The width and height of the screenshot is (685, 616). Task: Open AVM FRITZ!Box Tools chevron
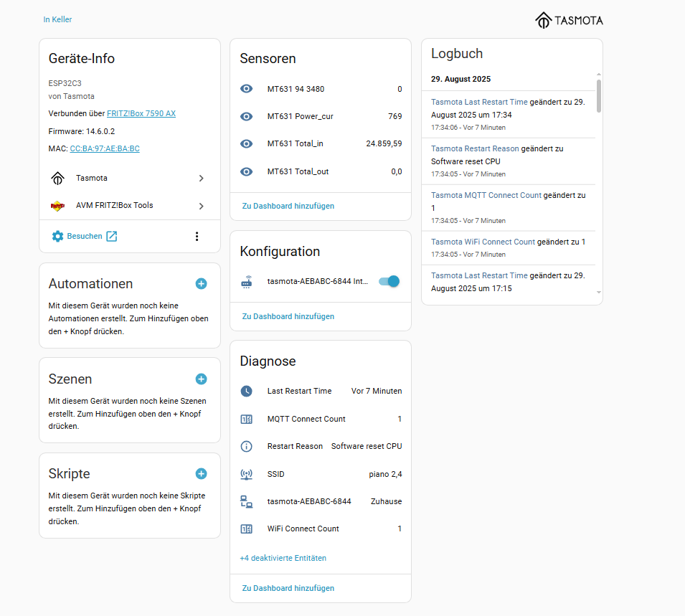coord(201,206)
